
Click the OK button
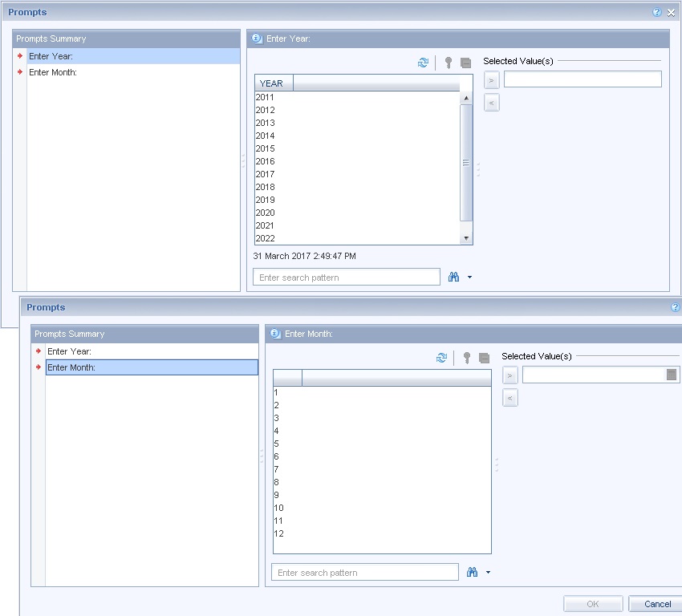pos(592,603)
